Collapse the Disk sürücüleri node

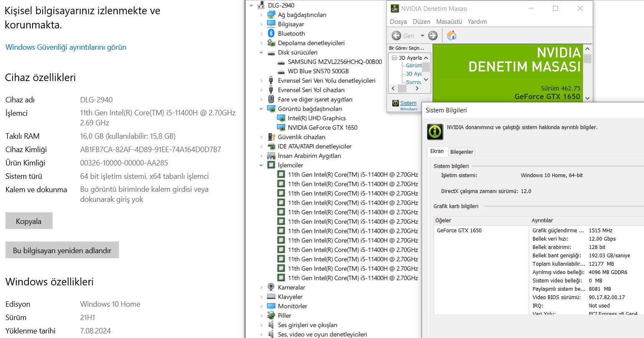click(x=261, y=53)
